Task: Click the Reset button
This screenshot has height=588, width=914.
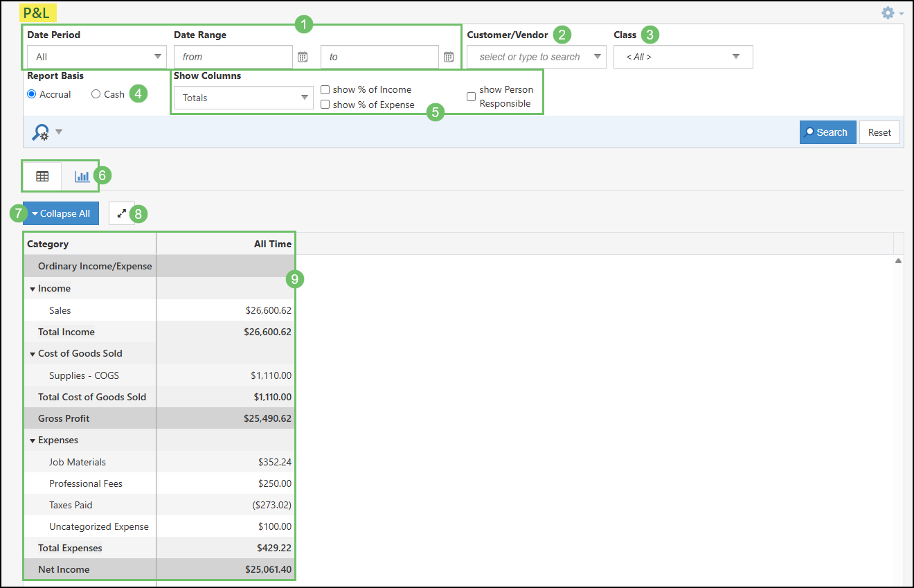Action: point(879,132)
